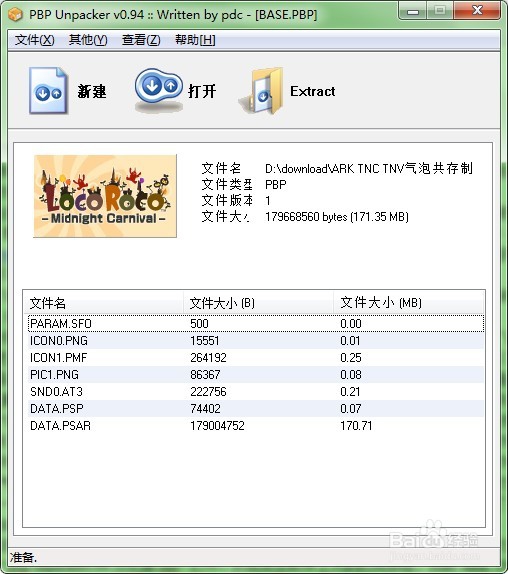
Task: Click the 准备 status bar text
Action: tap(23, 558)
